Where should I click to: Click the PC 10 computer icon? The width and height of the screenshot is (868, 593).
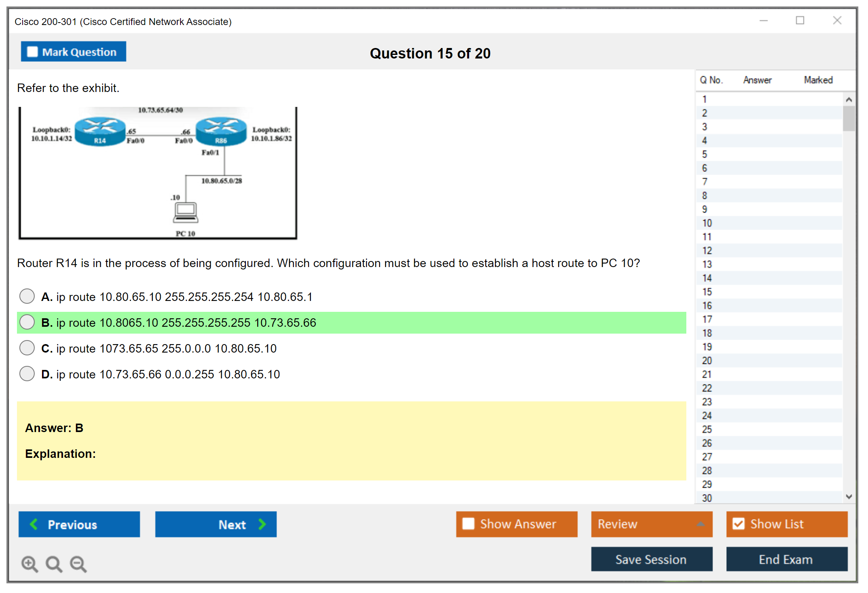tap(186, 213)
